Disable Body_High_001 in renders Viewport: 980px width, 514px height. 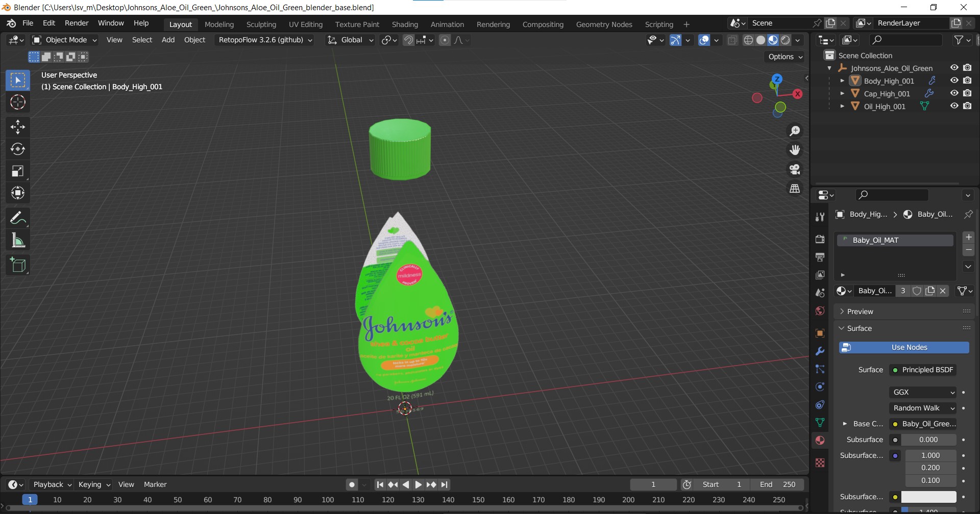pos(967,81)
